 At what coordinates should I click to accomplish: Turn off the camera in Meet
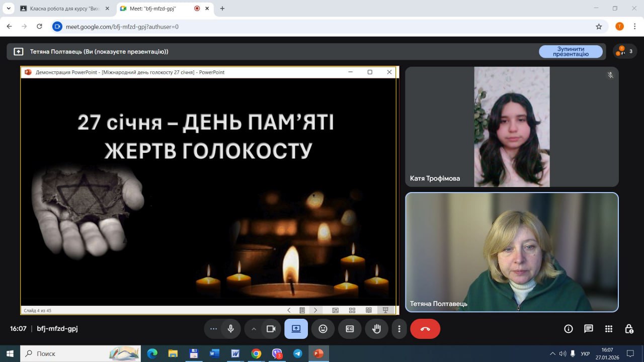tap(271, 329)
